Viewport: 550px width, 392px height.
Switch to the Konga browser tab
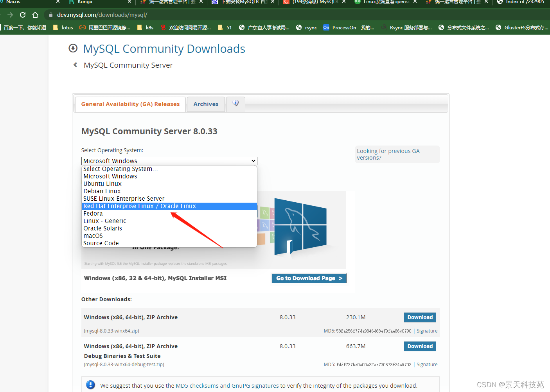pos(85,2)
